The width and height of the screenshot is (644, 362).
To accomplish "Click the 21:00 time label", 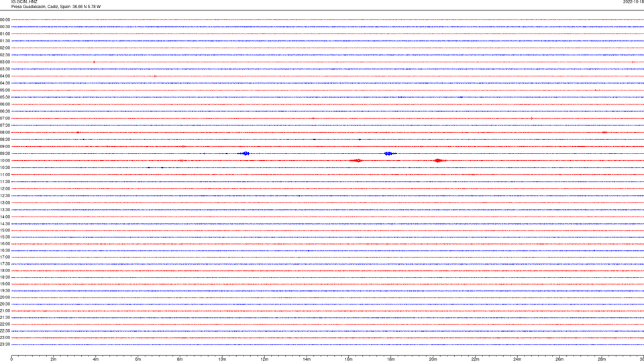I will (5, 310).
